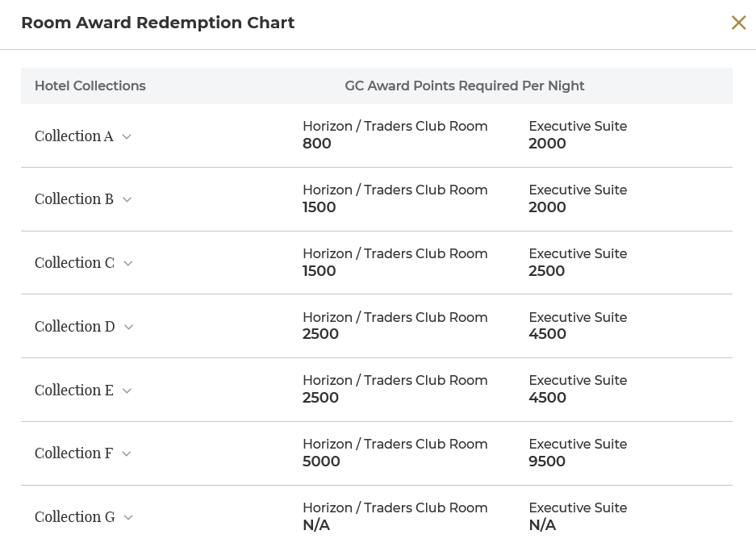Click Horizon / Traders Club Room label in Collection F
Image resolution: width=756 pixels, height=543 pixels.
tap(395, 444)
